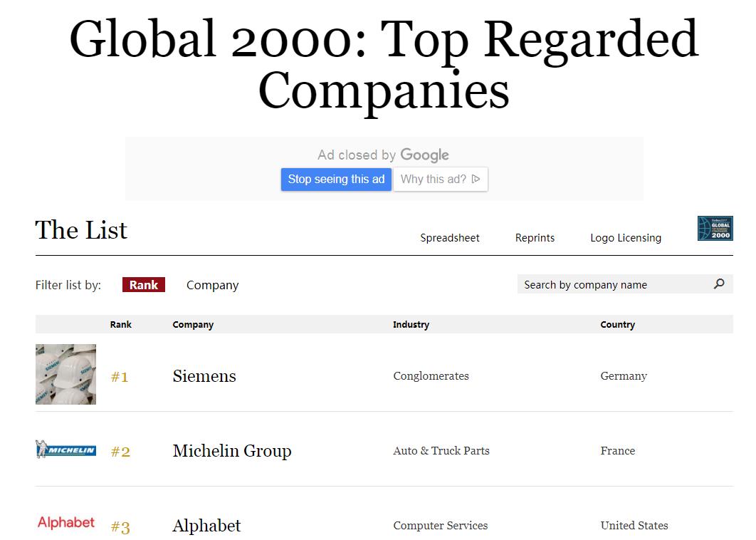The height and width of the screenshot is (540, 756).
Task: Filter the list by Company
Action: pos(212,285)
